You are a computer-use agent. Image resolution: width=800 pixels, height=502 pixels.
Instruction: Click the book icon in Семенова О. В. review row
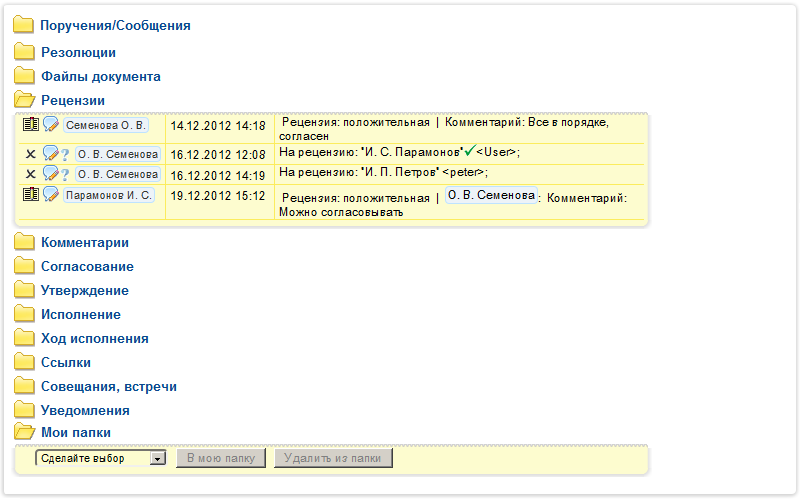[30, 125]
